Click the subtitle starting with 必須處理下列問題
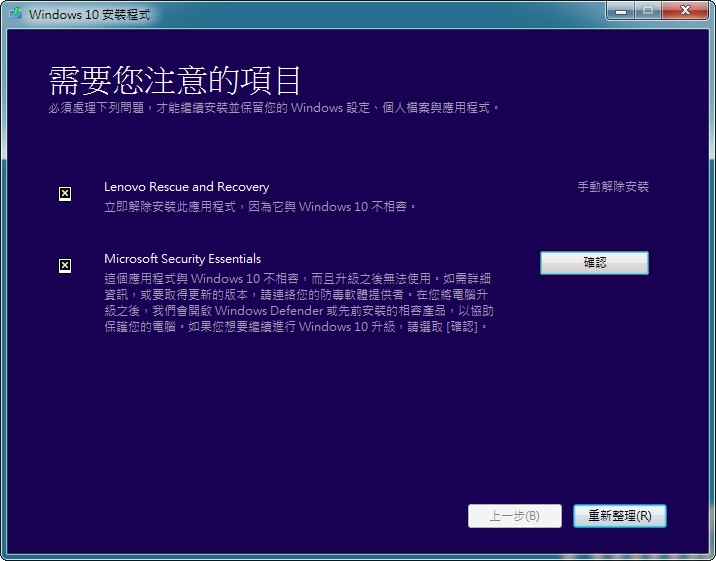This screenshot has width=716, height=561. click(x=274, y=108)
